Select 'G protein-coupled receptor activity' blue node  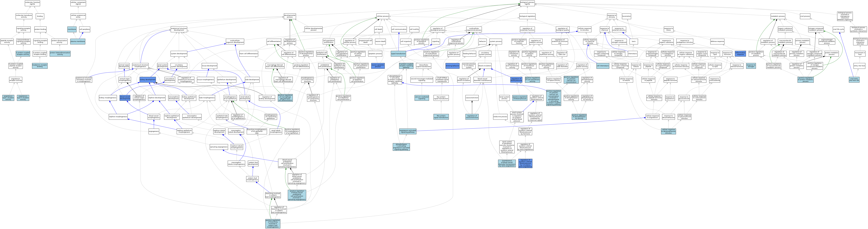(23, 54)
